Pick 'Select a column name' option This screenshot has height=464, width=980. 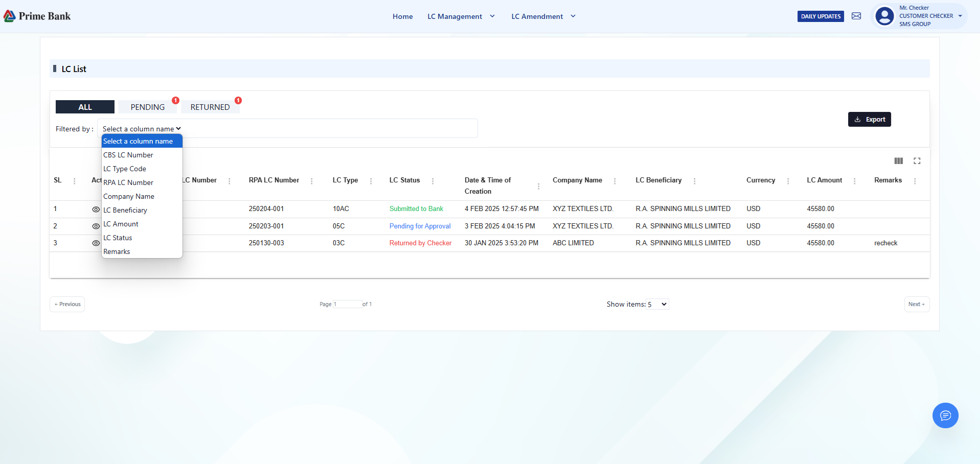142,141
